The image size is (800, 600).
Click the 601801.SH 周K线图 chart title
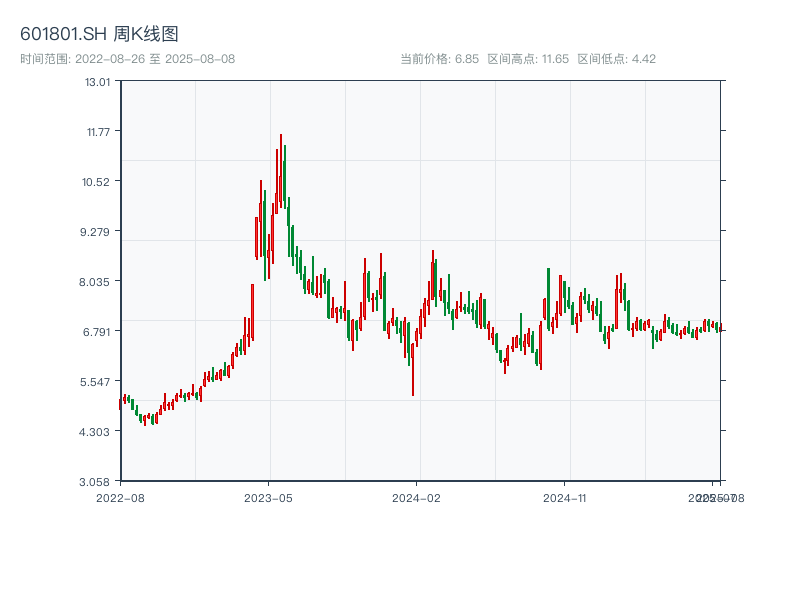click(x=99, y=35)
